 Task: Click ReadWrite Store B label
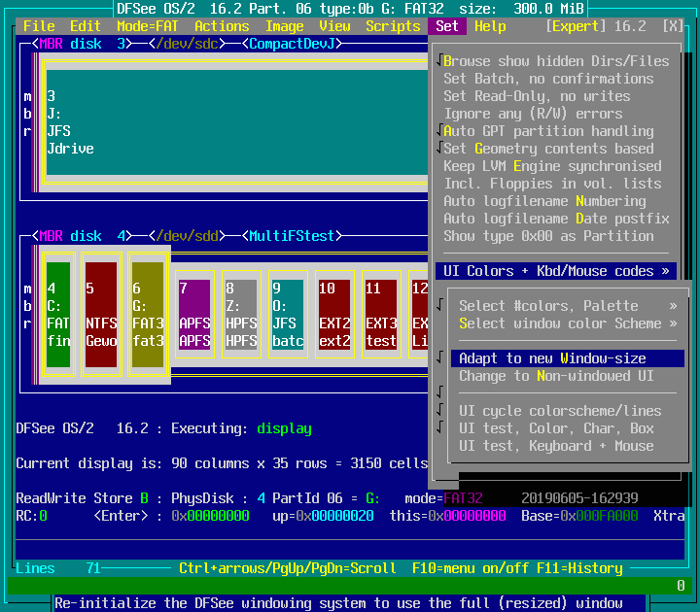point(82,498)
